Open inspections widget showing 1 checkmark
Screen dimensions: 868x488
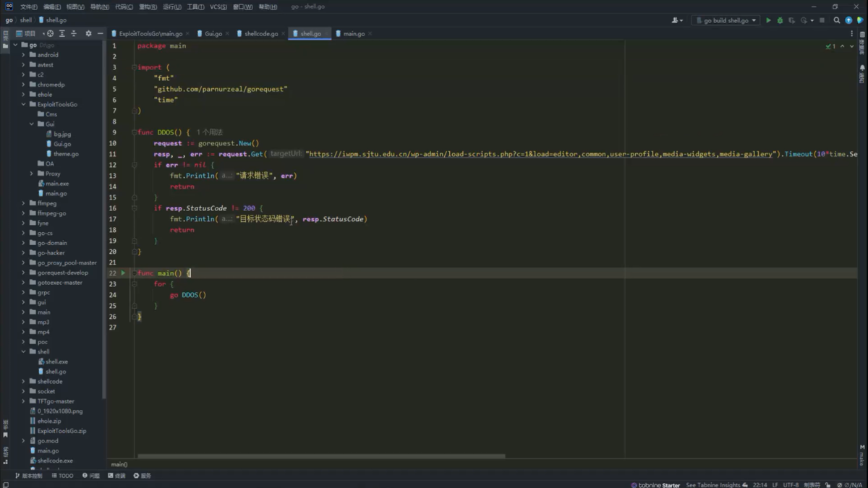830,46
